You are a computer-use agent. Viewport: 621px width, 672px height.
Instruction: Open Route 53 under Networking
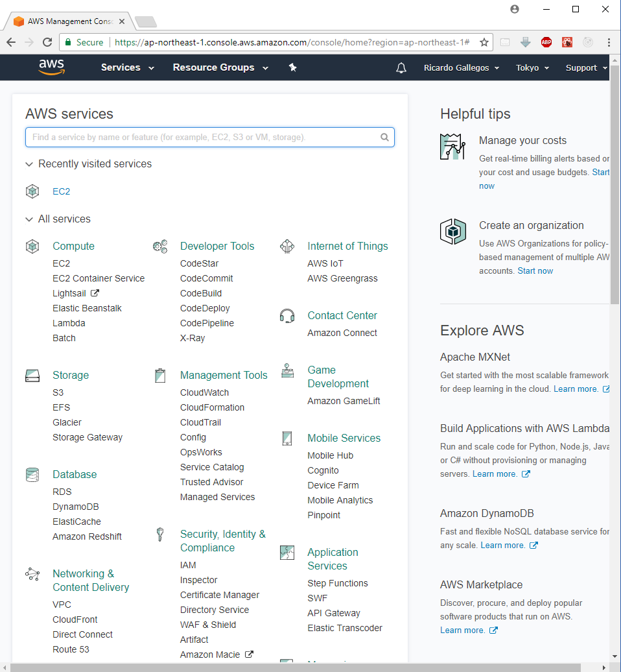tap(71, 649)
